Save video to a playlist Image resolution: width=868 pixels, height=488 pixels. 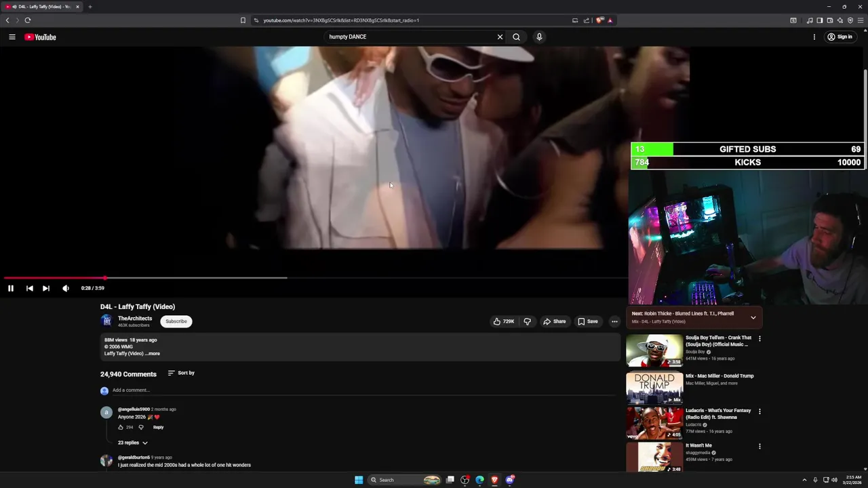pos(587,321)
